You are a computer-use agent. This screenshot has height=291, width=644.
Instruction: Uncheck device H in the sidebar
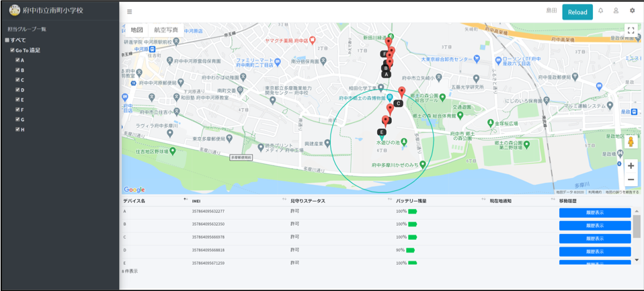point(17,129)
